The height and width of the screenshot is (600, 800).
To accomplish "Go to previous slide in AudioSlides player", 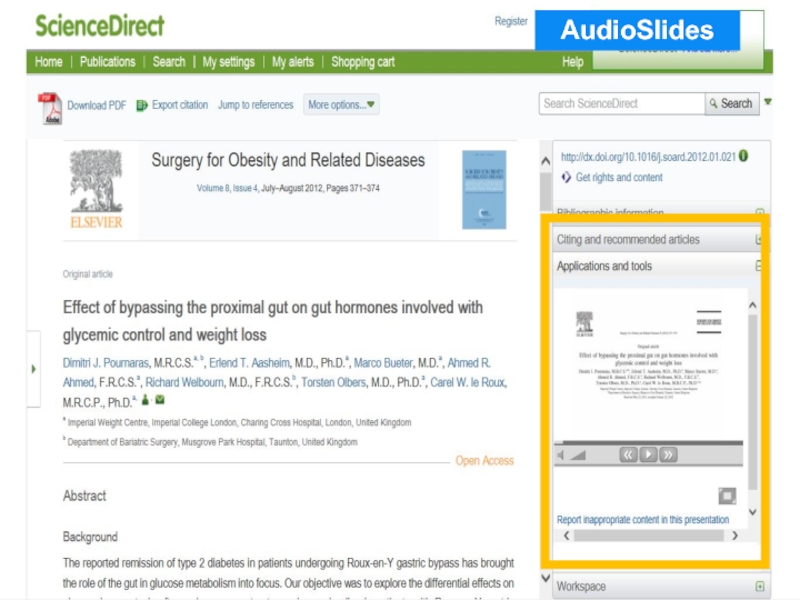I will [629, 455].
